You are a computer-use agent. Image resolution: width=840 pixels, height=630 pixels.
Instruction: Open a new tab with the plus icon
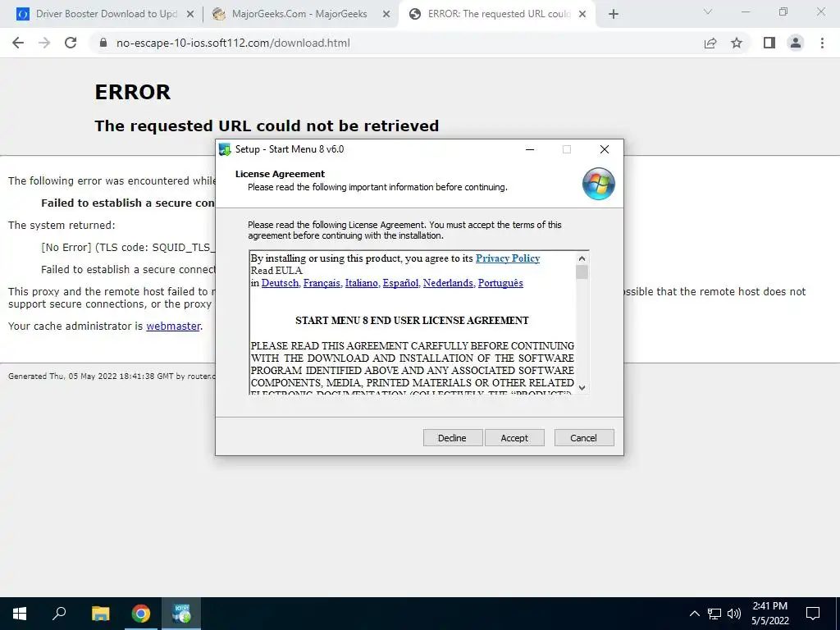614,14
